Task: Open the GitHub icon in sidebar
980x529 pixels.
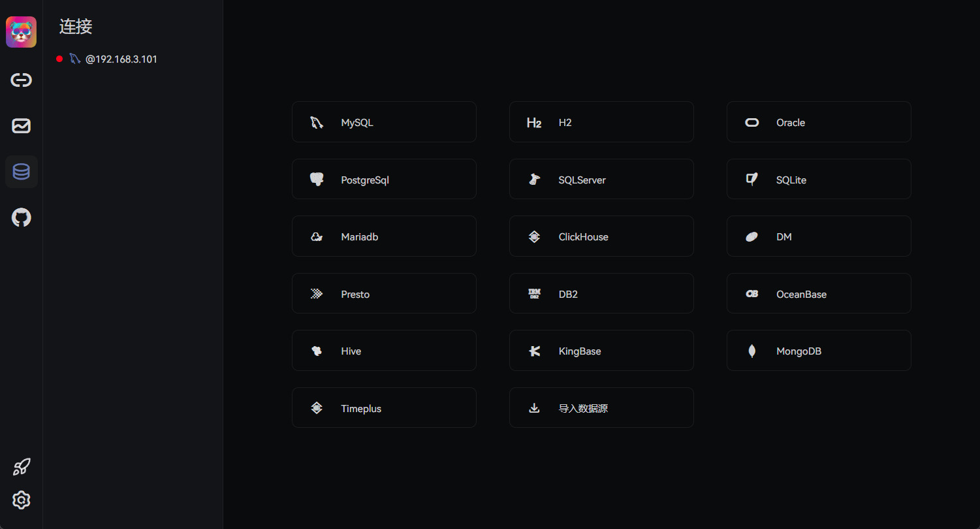Action: [21, 217]
